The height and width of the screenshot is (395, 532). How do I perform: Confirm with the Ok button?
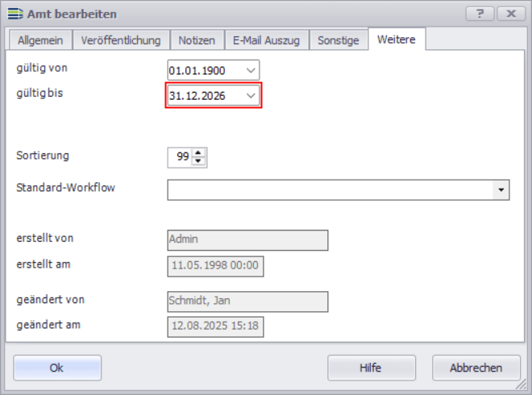pyautogui.click(x=56, y=368)
